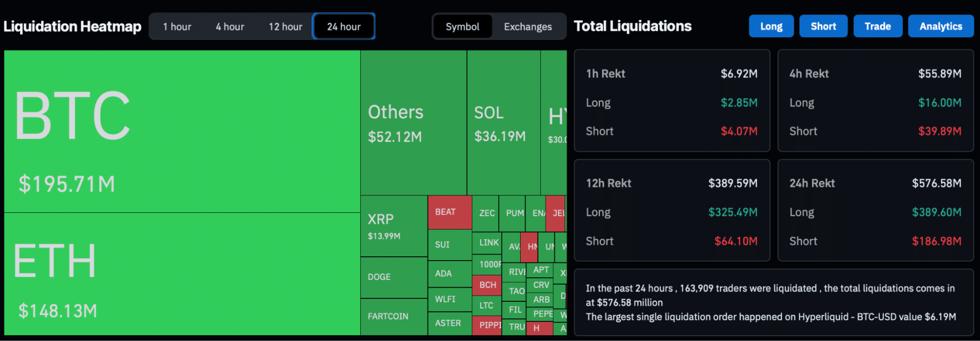This screenshot has width=980, height=341.
Task: Open the 24h Rekt liquidation card
Action: coord(875,211)
